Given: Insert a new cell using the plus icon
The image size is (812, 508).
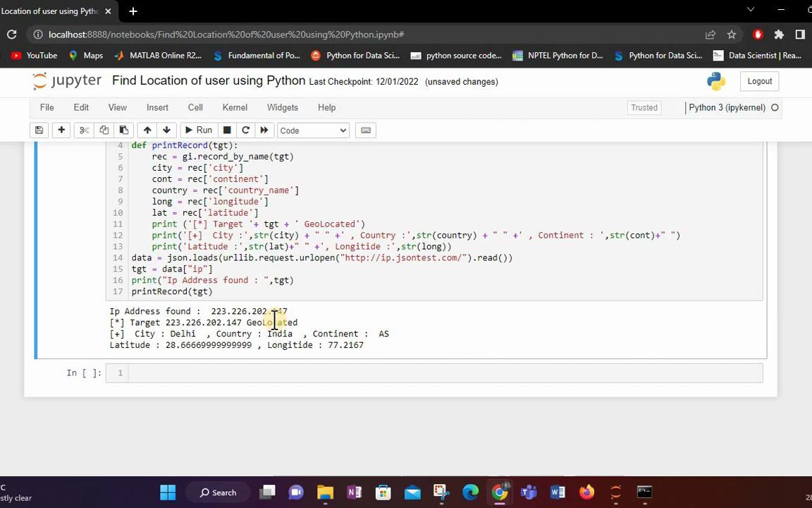Looking at the screenshot, I should click(61, 130).
